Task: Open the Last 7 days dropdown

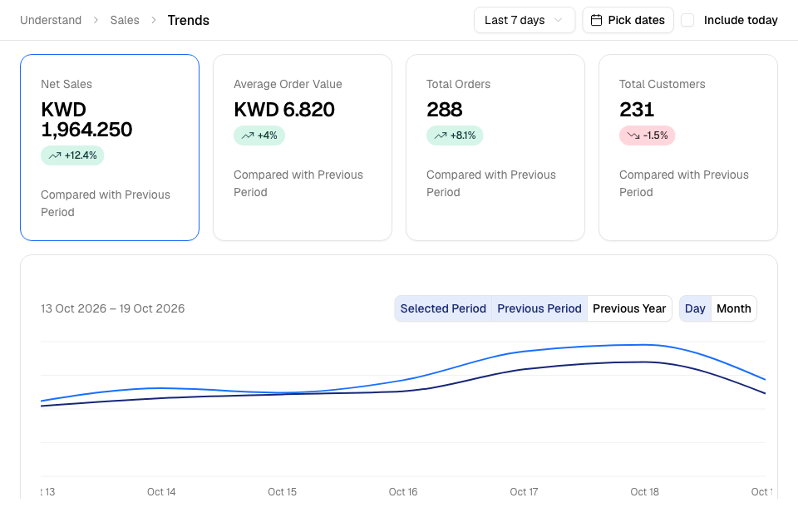Action: coord(525,20)
